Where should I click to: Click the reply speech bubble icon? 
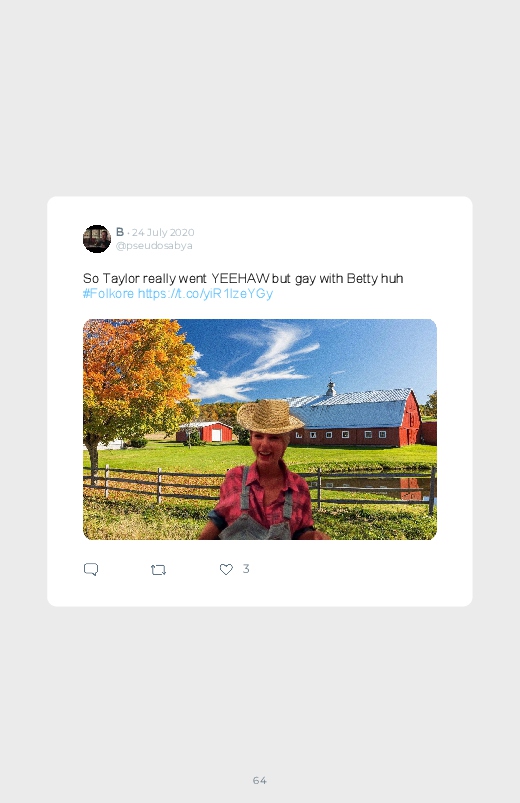tap(91, 569)
